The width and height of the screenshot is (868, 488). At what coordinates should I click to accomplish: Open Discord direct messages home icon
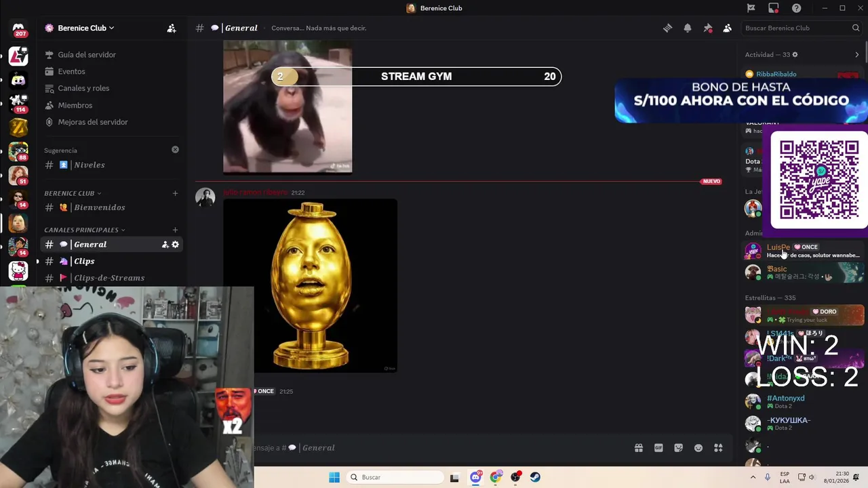[18, 30]
